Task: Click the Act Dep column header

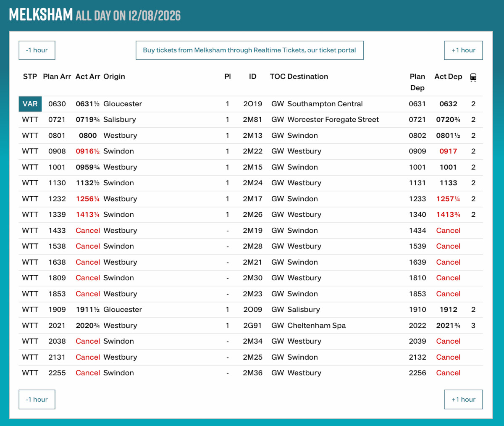Action: coord(448,76)
